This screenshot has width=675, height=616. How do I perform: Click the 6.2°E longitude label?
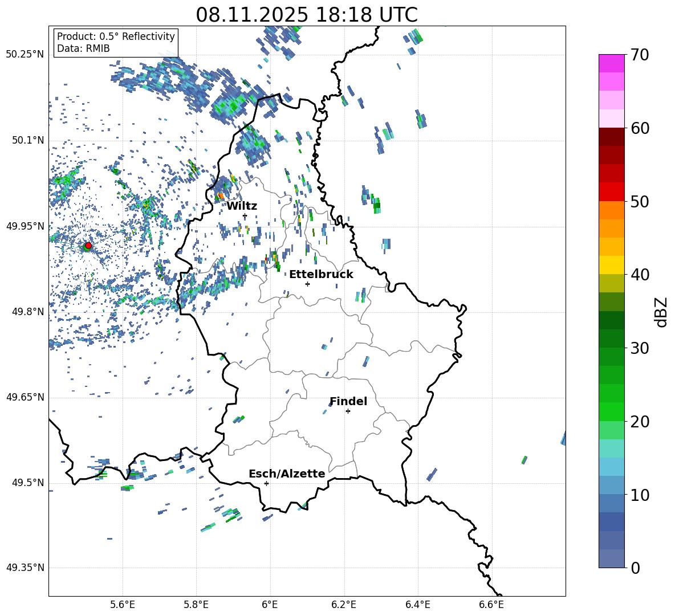pyautogui.click(x=344, y=605)
